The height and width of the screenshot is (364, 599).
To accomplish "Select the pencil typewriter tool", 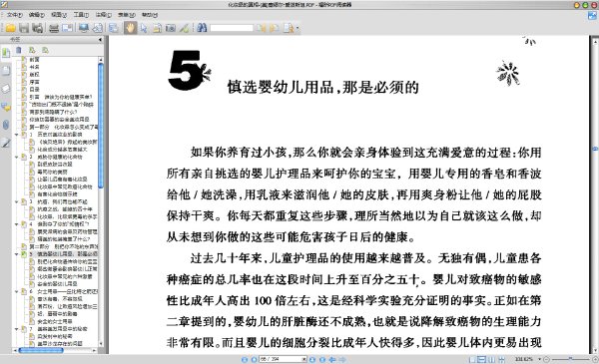I will [x=184, y=28].
